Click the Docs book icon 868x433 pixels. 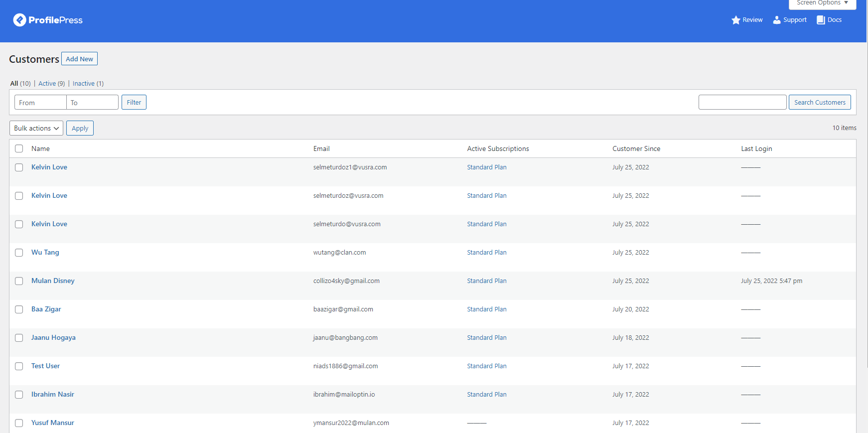[821, 20]
